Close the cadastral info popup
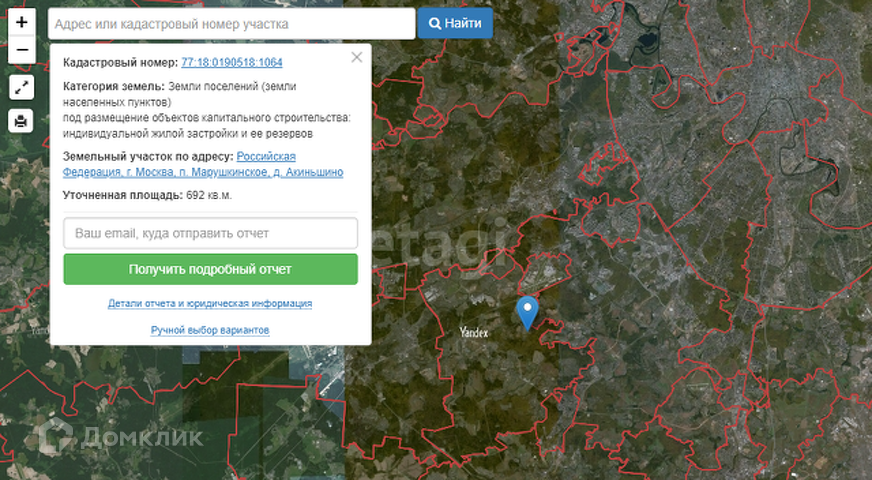 coord(357,57)
